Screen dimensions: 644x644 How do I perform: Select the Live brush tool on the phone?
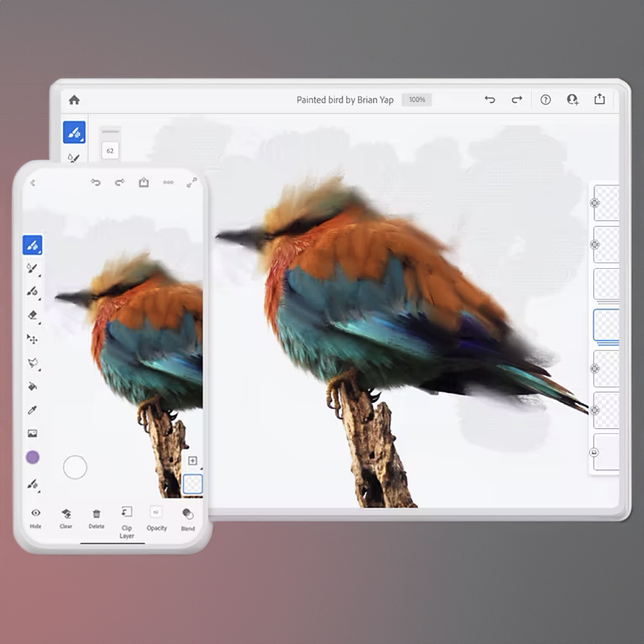(32, 268)
